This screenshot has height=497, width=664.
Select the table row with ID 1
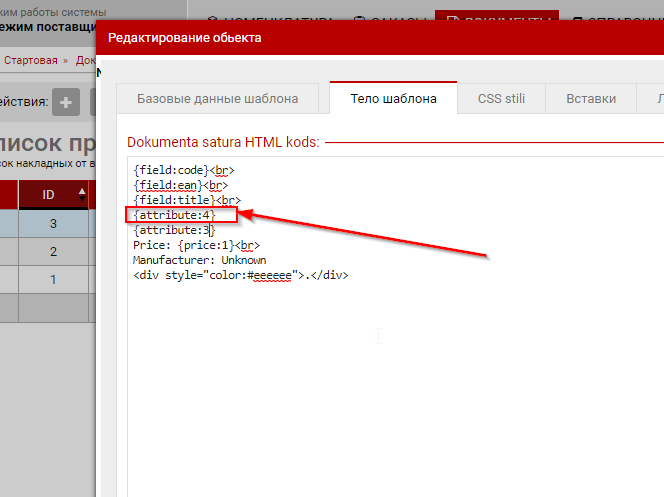point(52,280)
